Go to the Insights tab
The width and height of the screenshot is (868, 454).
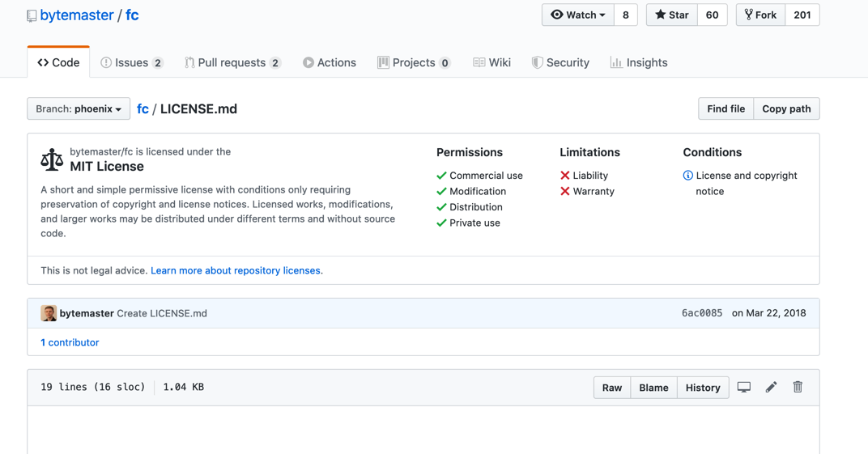coord(639,62)
